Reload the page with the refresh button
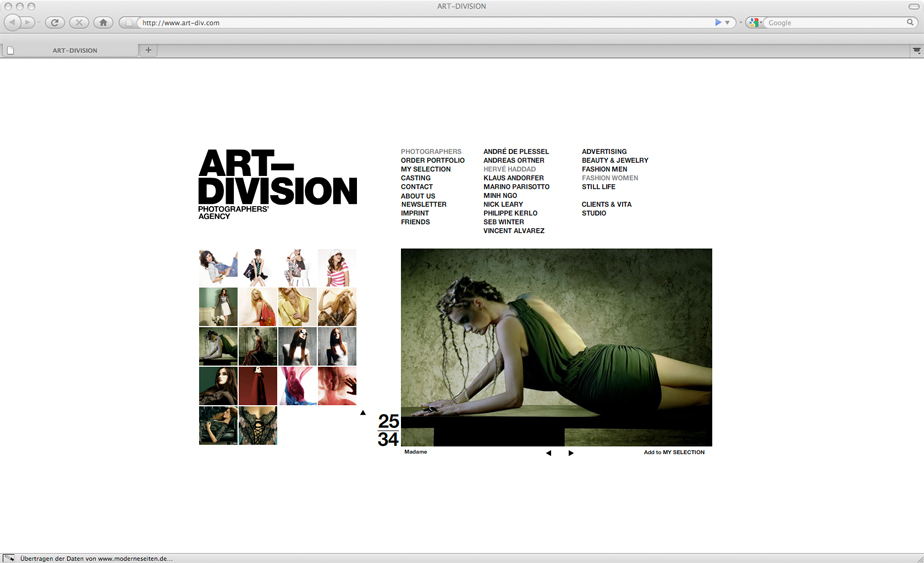The width and height of the screenshot is (924, 563). coord(54,22)
